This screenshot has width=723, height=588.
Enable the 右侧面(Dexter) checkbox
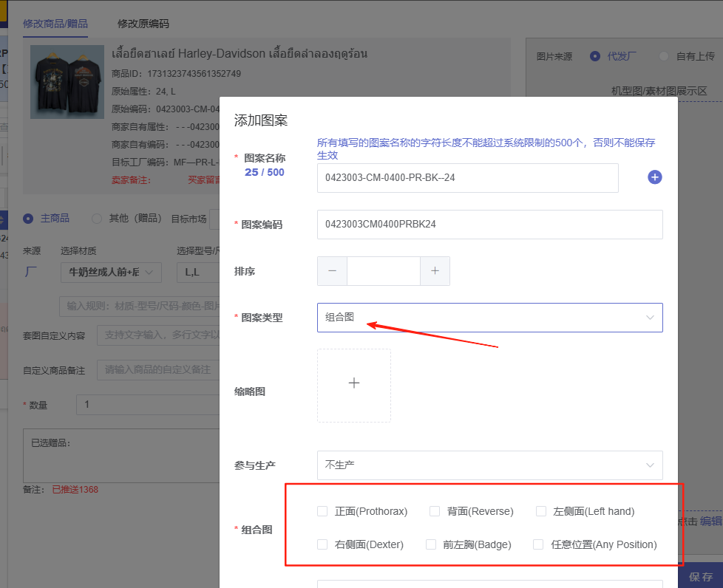click(322, 544)
